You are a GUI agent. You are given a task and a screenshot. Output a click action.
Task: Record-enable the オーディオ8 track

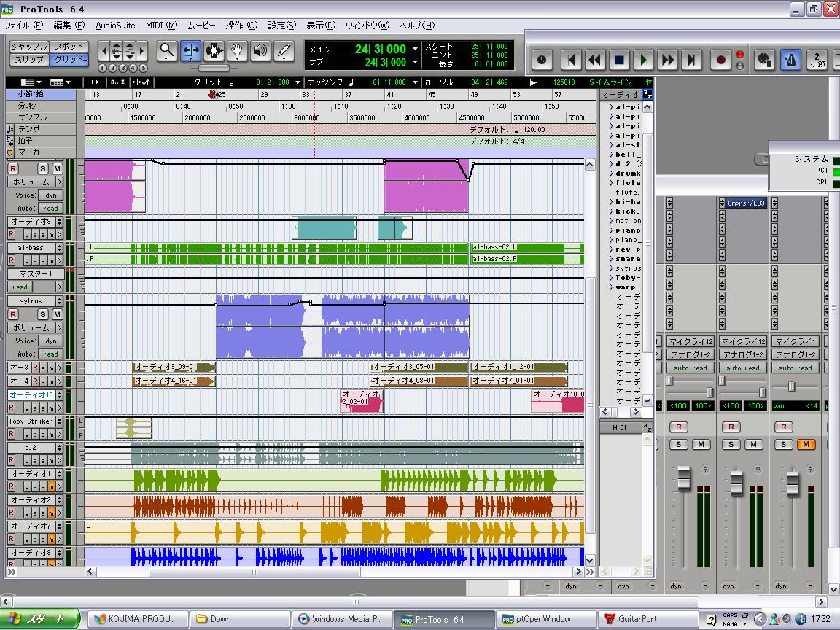point(11,234)
